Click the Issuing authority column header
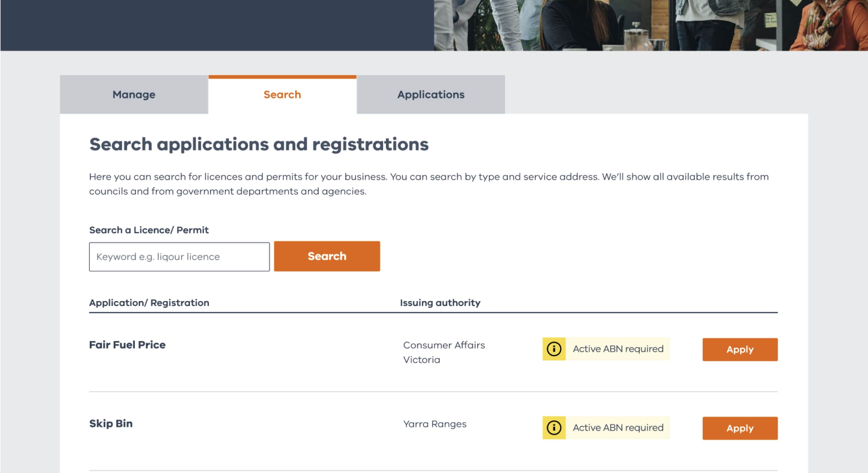The image size is (868, 473). pyautogui.click(x=440, y=303)
